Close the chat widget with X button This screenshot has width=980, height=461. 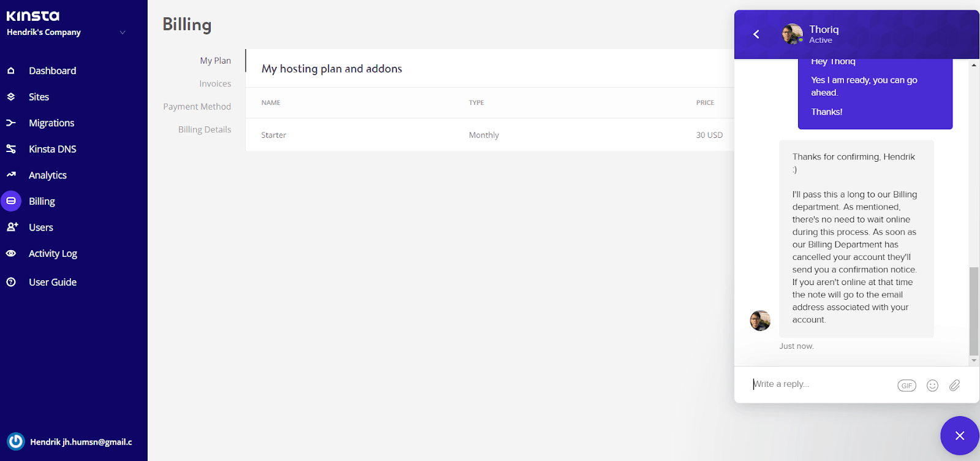960,436
